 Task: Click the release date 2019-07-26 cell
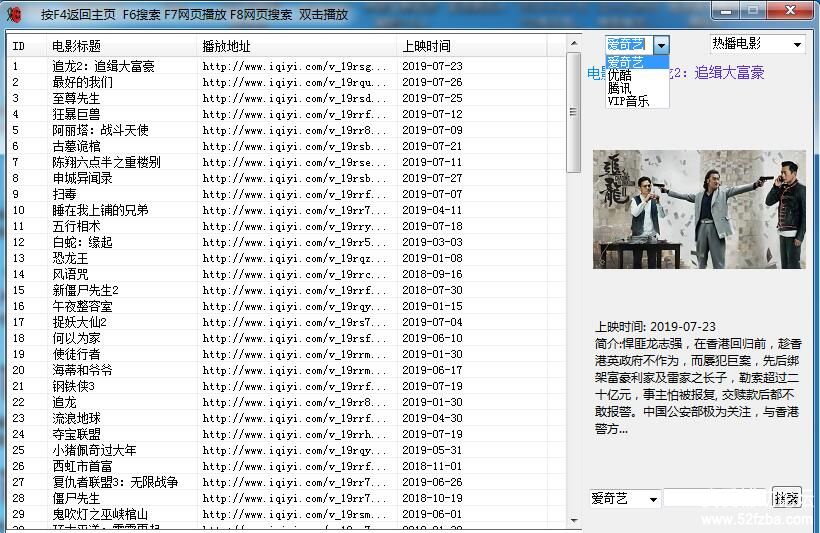(x=432, y=82)
